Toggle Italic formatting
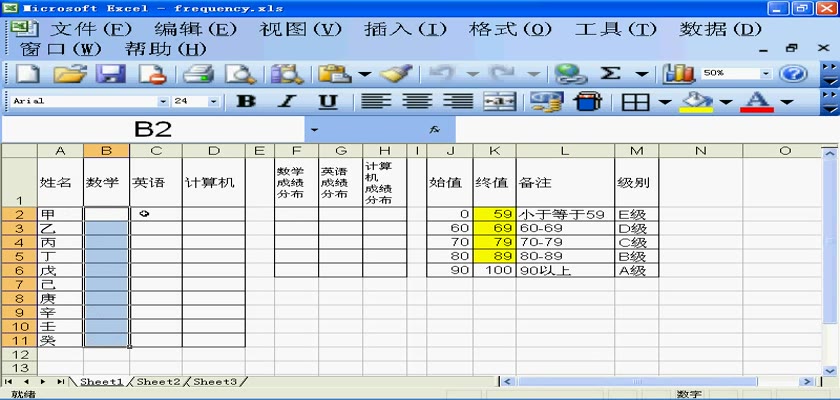This screenshot has width=840, height=400. coord(287,102)
